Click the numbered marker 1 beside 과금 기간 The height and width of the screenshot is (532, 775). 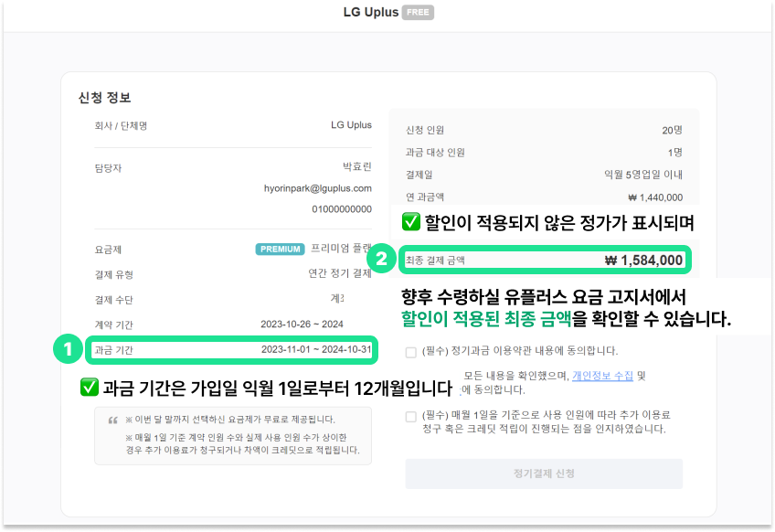click(x=69, y=350)
